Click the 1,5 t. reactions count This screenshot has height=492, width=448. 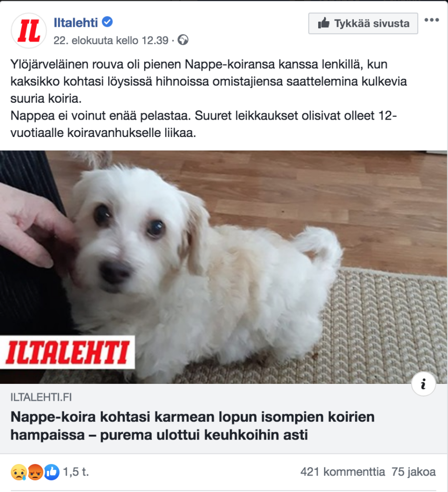click(76, 472)
